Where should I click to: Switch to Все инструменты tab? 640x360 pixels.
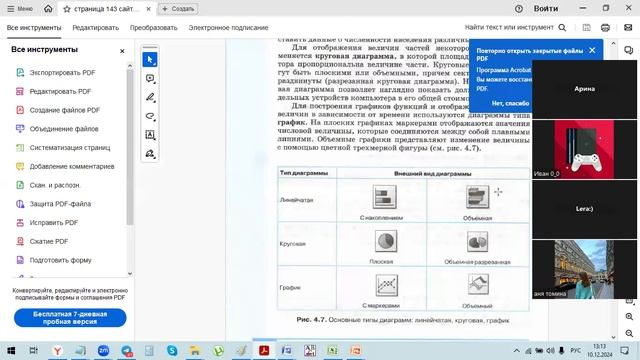pos(34,28)
